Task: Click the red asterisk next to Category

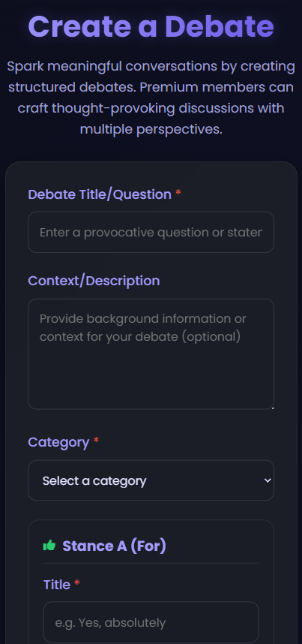Action: 97,441
